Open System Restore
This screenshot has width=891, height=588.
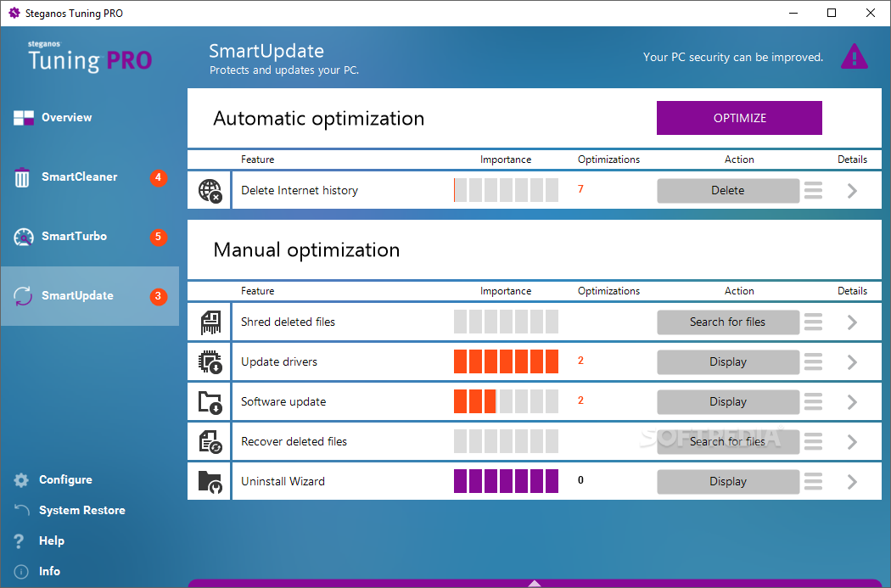coord(81,510)
